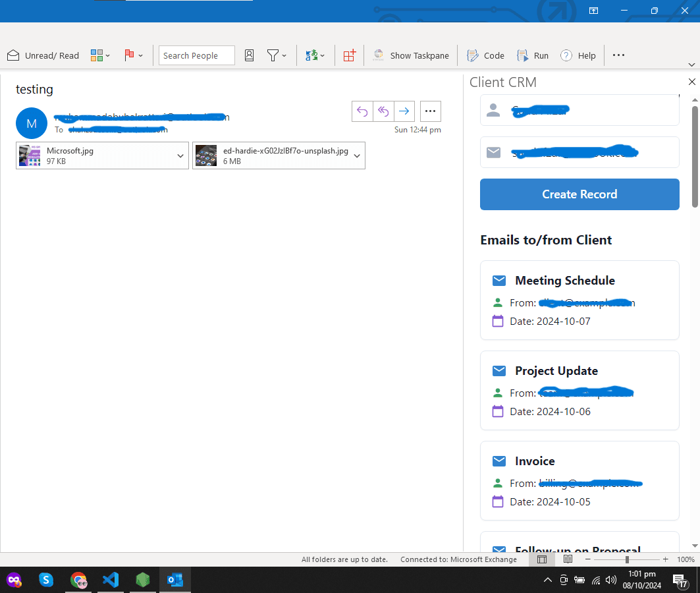The width and height of the screenshot is (700, 593).
Task: Open the Meeting Schedule email card
Action: 579,300
